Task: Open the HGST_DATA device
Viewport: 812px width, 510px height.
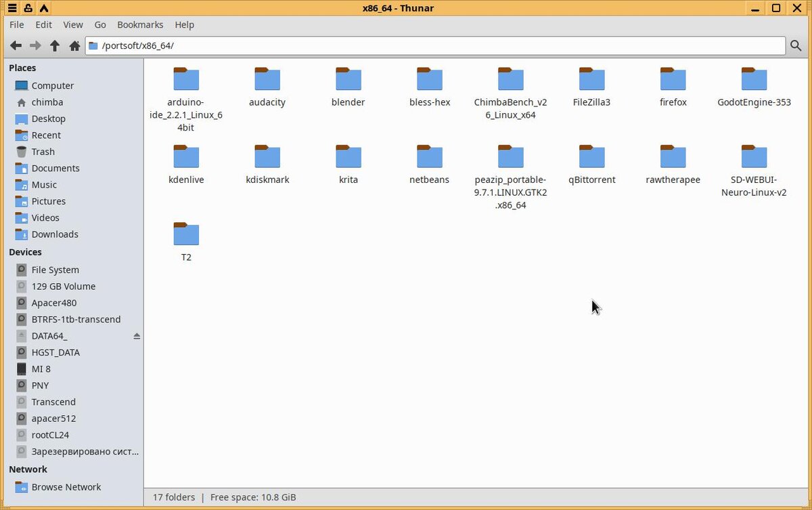Action: 72,352
